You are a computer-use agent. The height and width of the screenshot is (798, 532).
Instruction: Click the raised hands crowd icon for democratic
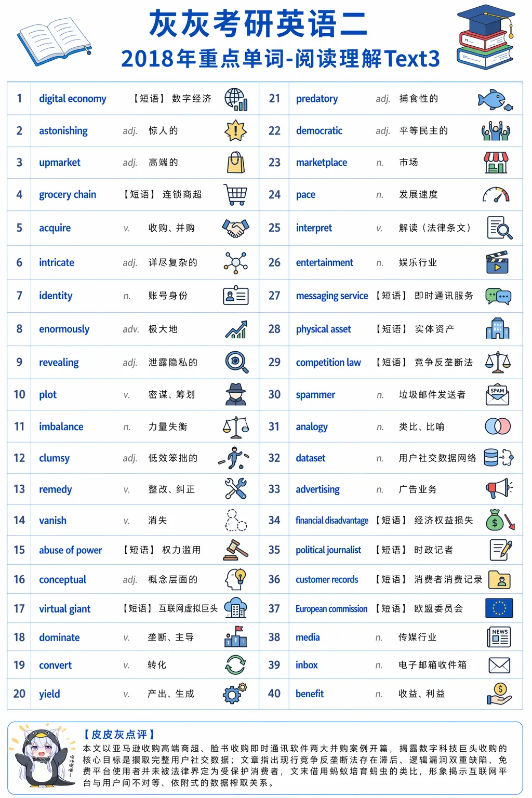(496, 131)
